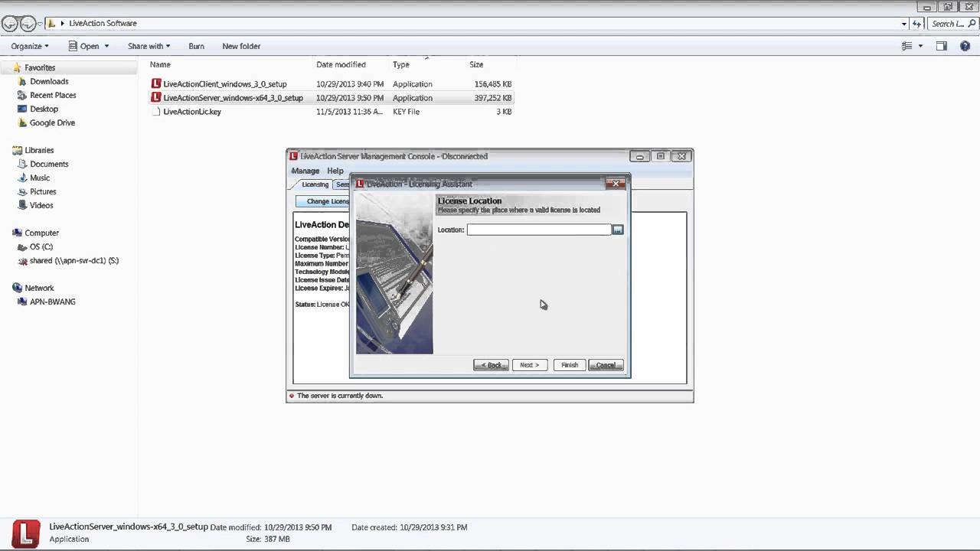Open the view options dropdown arrow
This screenshot has width=980, height=551.
pos(920,46)
